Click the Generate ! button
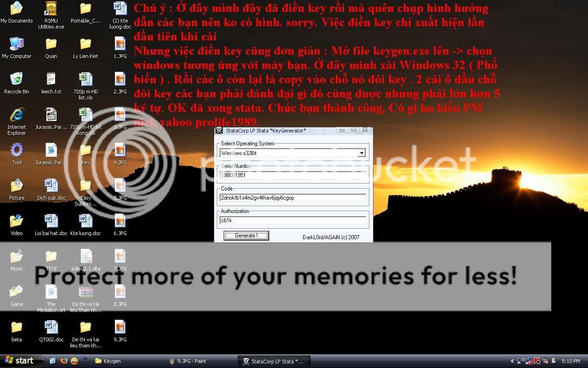The width and height of the screenshot is (588, 368). coord(246,236)
